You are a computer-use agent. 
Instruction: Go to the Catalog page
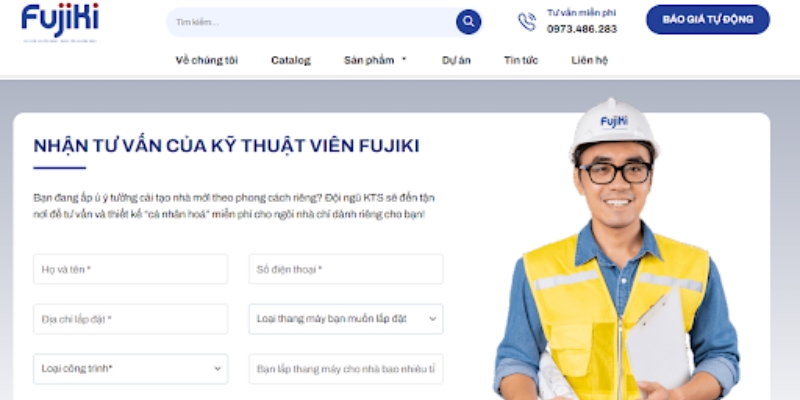(x=291, y=60)
